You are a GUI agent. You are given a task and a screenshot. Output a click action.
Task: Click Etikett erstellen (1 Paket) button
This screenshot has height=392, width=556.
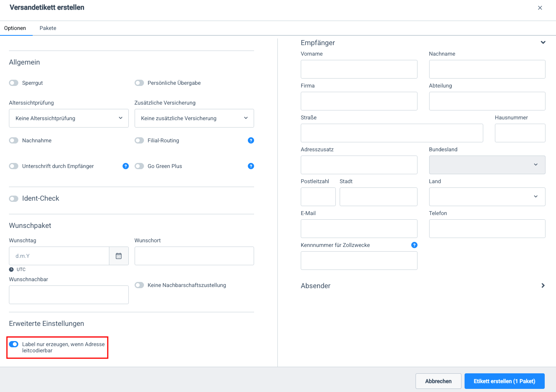click(504, 381)
